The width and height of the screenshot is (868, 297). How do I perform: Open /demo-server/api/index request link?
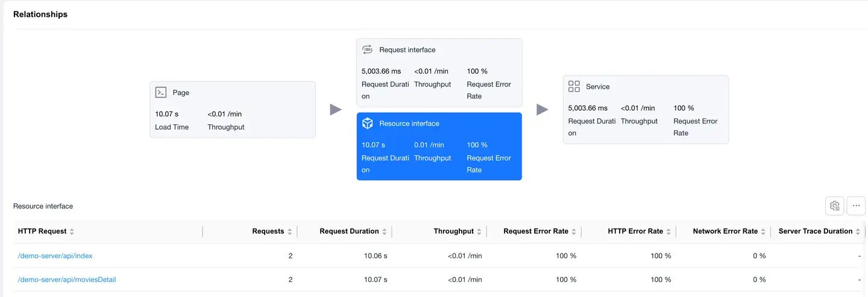click(55, 256)
